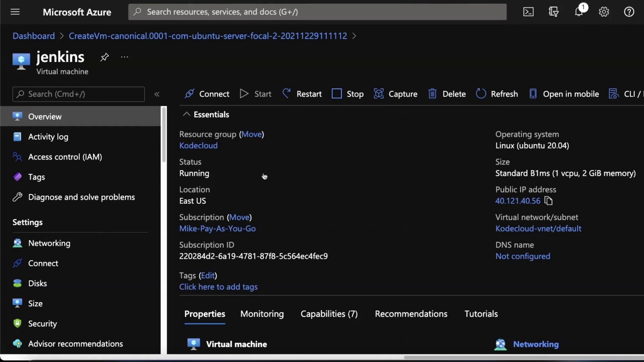Pin the jenkins VM to dashboard

coord(104,57)
